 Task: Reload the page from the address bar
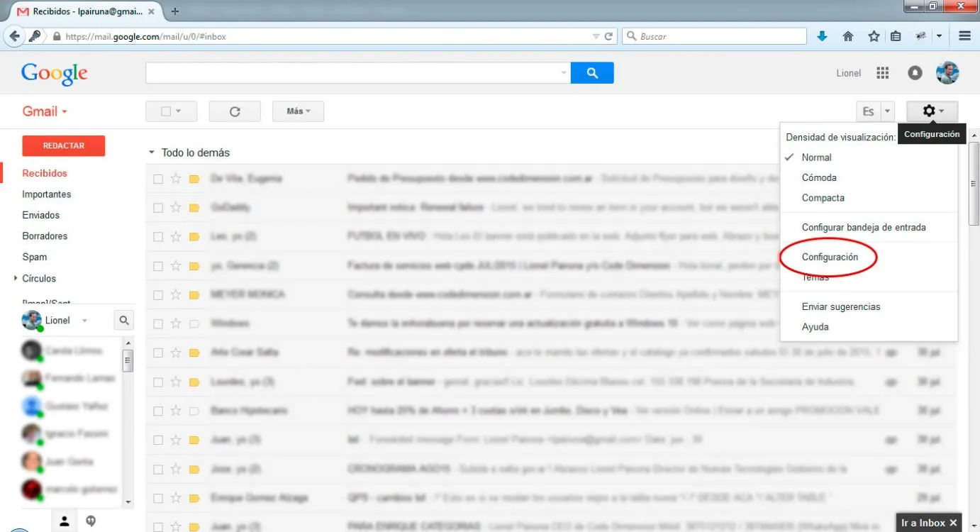pos(608,36)
